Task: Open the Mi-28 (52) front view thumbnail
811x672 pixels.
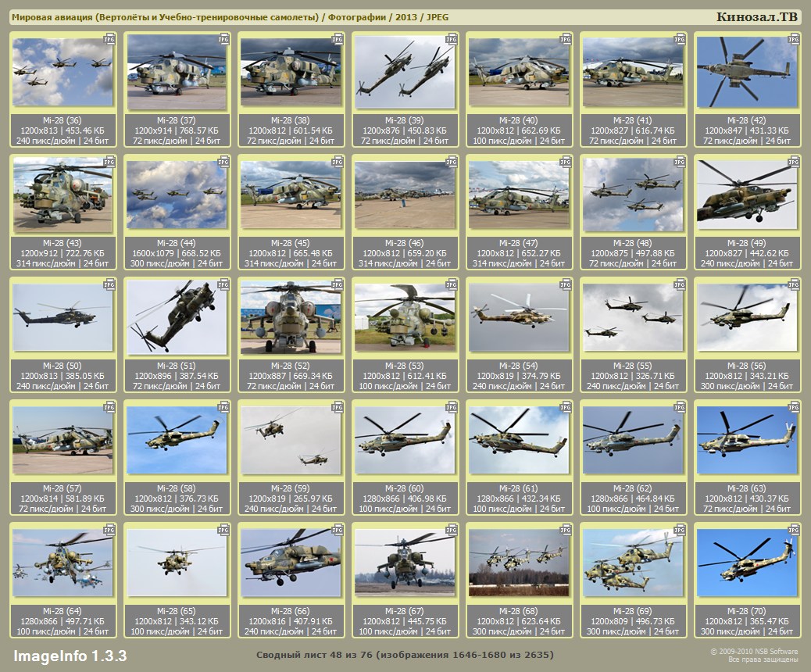Action: point(291,317)
